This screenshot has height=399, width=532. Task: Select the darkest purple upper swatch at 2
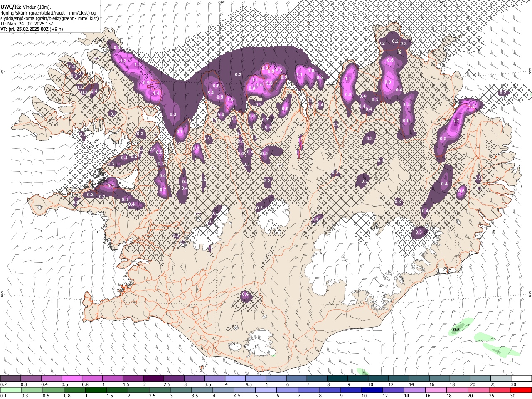click(153, 379)
